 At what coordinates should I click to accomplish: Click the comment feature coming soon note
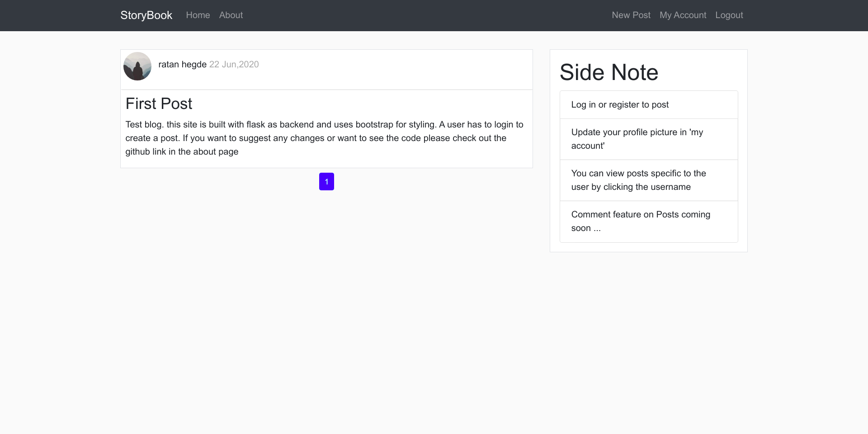coord(641,221)
